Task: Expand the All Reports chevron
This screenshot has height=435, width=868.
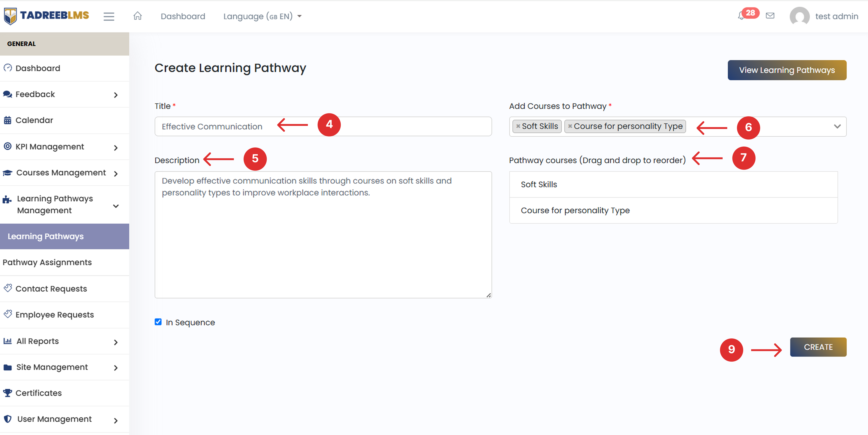Action: (116, 342)
